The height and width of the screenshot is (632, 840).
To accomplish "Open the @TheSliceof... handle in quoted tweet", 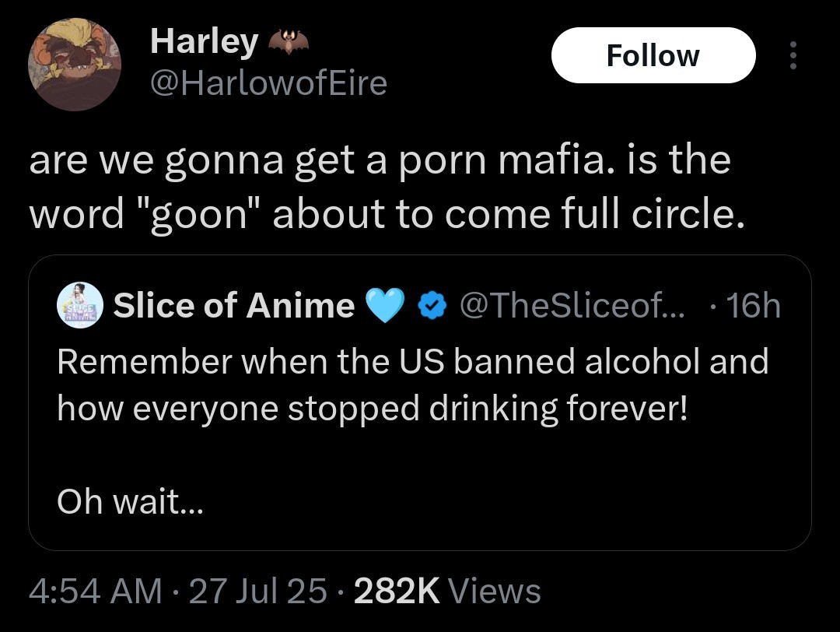I will point(573,306).
